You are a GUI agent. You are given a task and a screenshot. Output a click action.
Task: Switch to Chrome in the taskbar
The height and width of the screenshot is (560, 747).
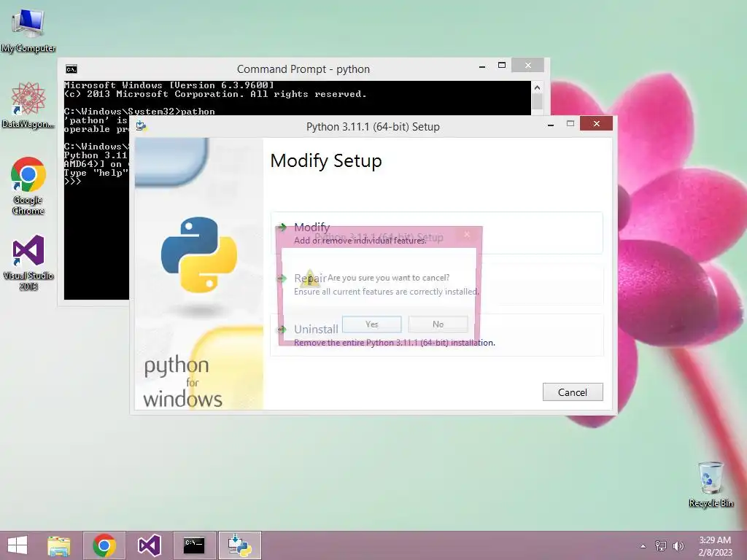click(104, 545)
